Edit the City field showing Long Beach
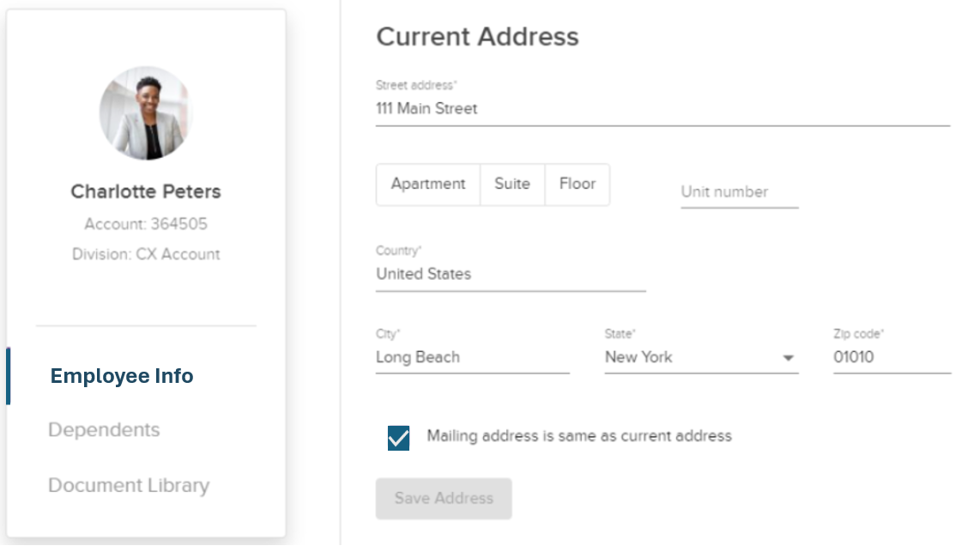 [x=472, y=357]
